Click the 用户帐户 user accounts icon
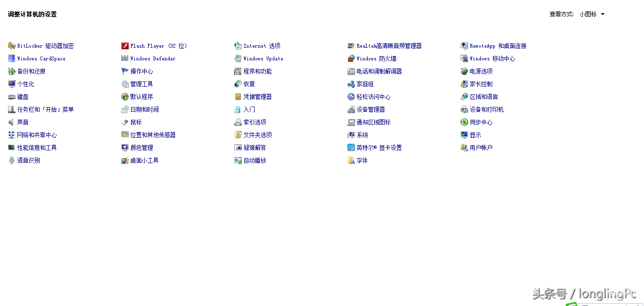This screenshot has width=644, height=306. pyautogui.click(x=464, y=148)
